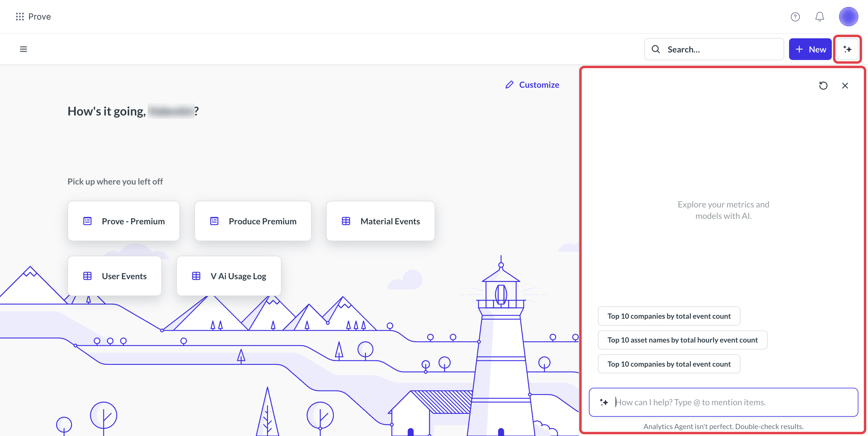
Task: Click the Customize link
Action: pos(532,85)
